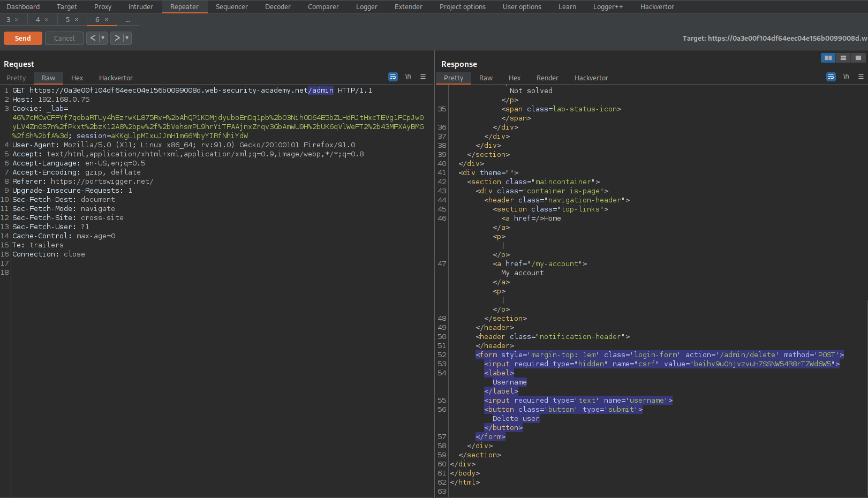The width and height of the screenshot is (868, 498).
Task: Close Repeater tab 3
Action: 17,20
